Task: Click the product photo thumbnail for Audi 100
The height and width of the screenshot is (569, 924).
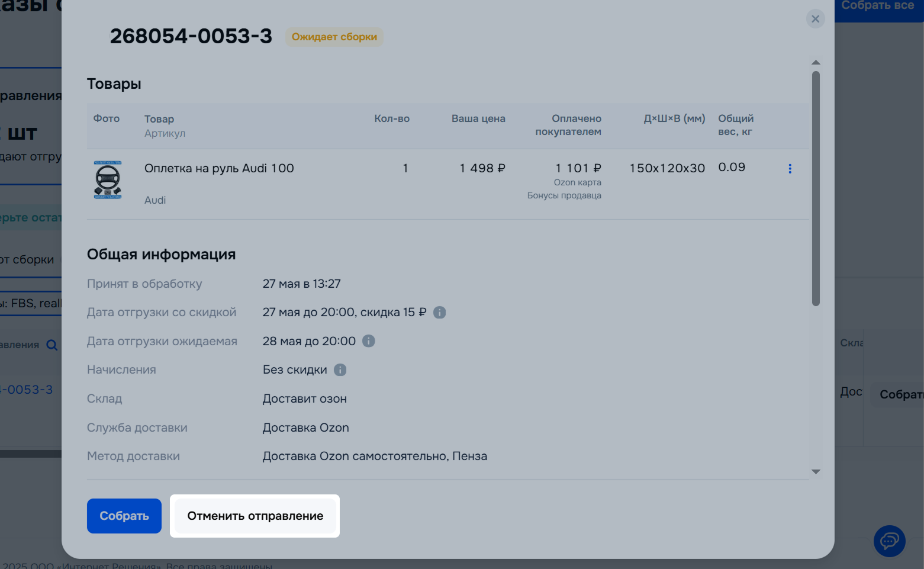Action: point(108,179)
